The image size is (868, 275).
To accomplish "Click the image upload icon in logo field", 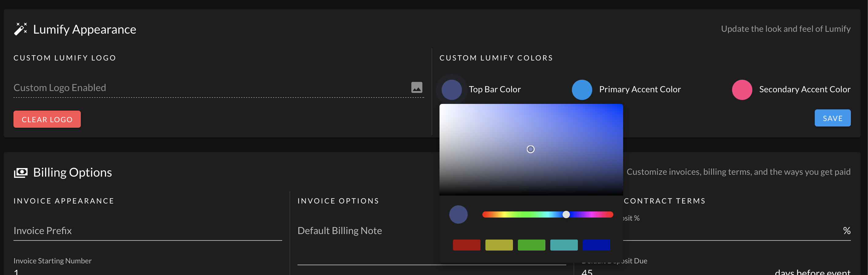I will 417,87.
